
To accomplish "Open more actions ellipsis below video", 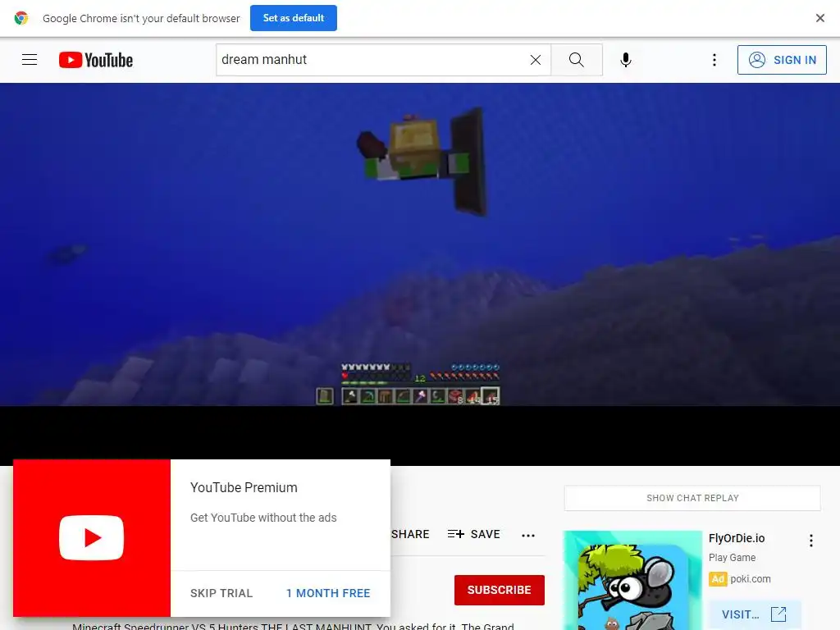I will coord(528,535).
